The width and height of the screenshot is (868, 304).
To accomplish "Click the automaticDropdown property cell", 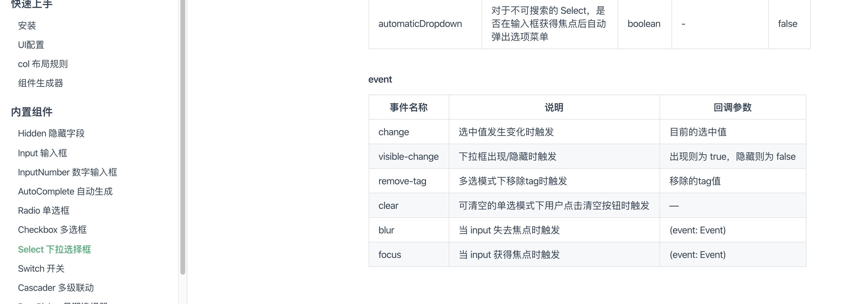I will click(420, 23).
